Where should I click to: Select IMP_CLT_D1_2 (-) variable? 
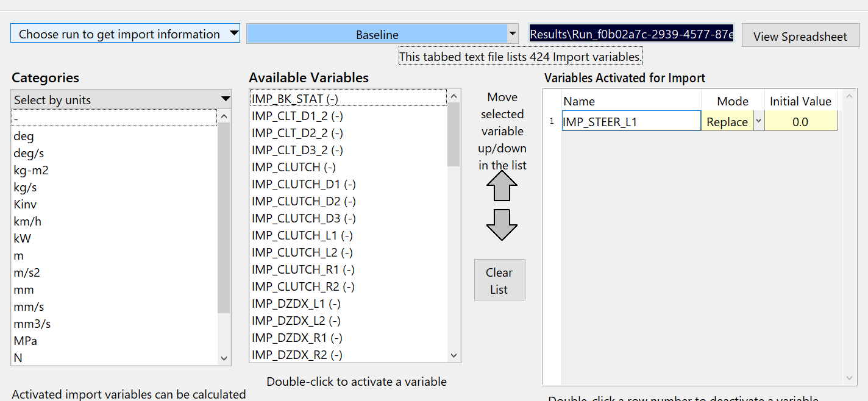tap(348, 116)
